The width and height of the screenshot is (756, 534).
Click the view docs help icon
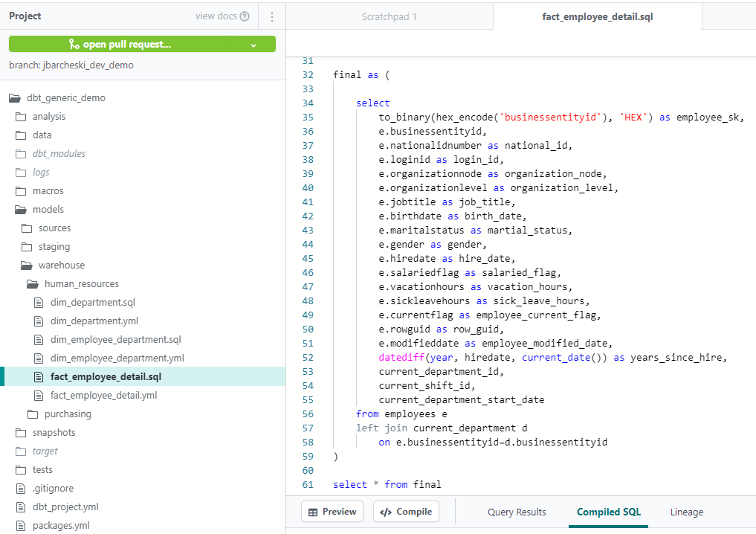[245, 16]
